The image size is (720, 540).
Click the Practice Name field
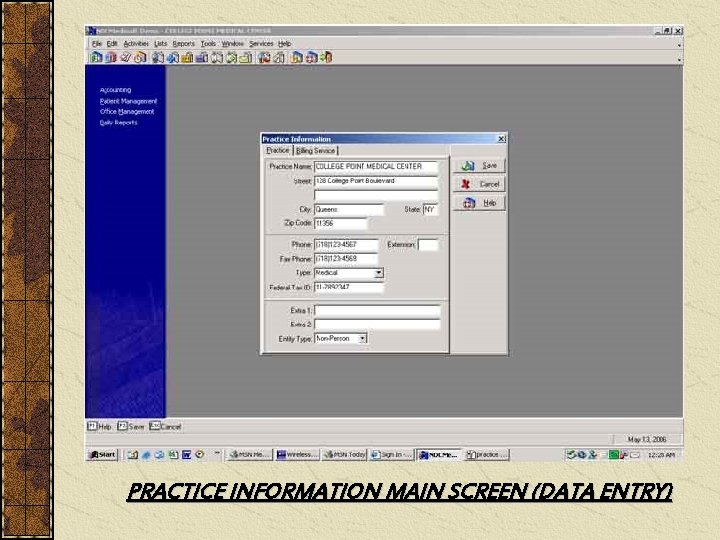coord(376,167)
